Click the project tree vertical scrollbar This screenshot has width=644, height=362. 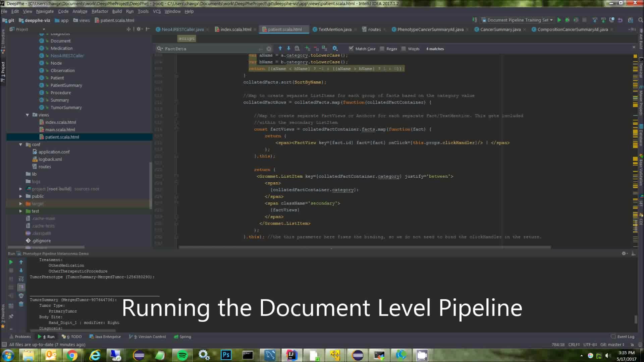pos(150,185)
